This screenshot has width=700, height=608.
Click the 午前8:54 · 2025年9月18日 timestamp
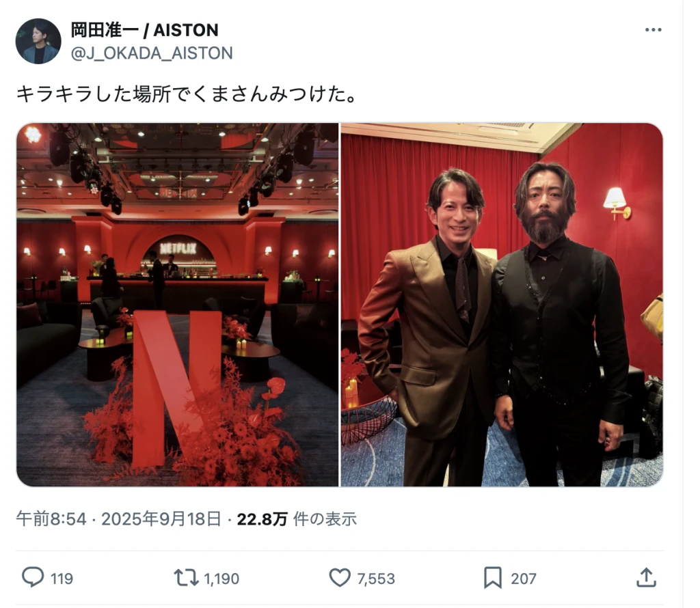119,519
